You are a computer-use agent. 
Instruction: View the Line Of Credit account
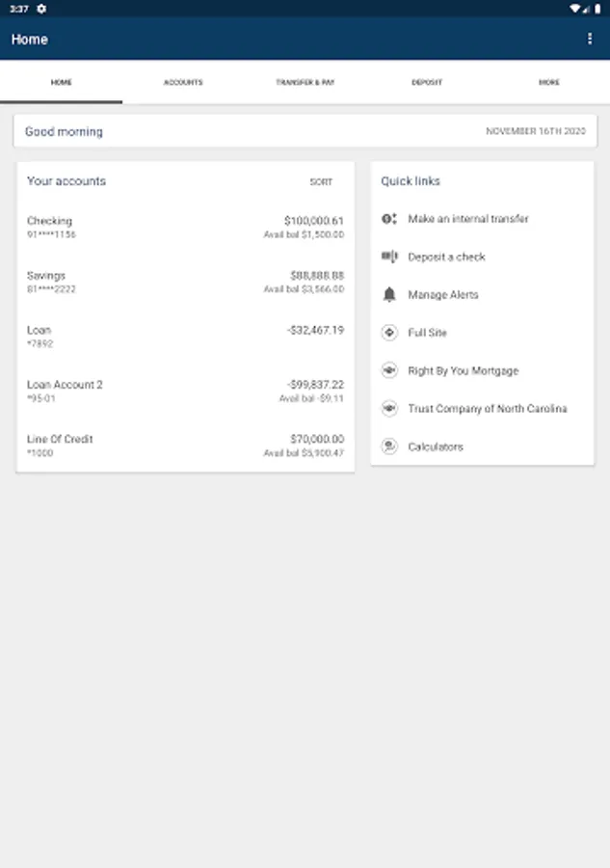(185, 446)
